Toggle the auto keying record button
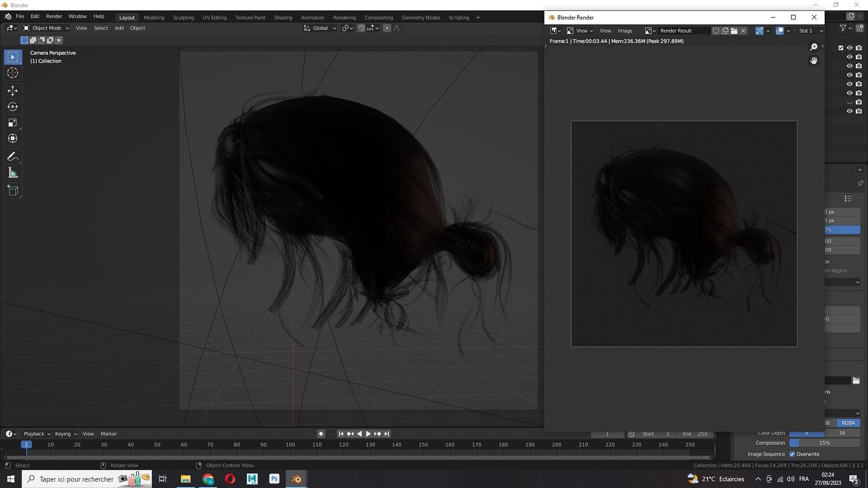The image size is (868, 488). point(321,434)
